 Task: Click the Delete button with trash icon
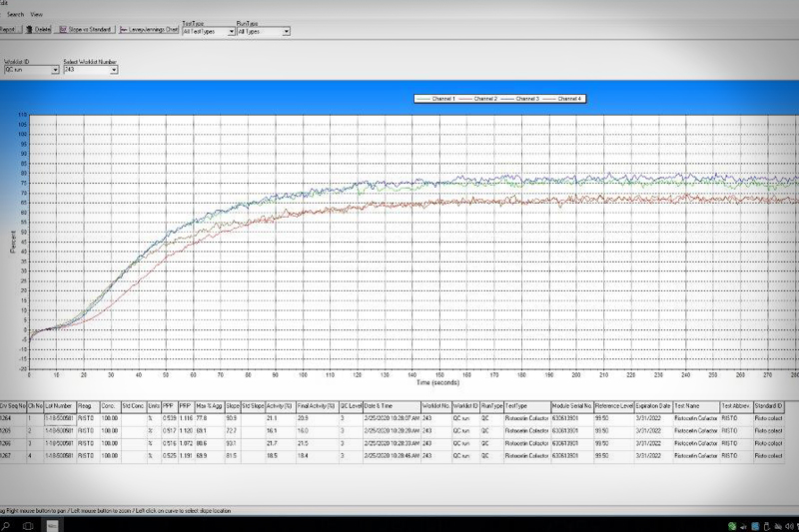[36, 30]
